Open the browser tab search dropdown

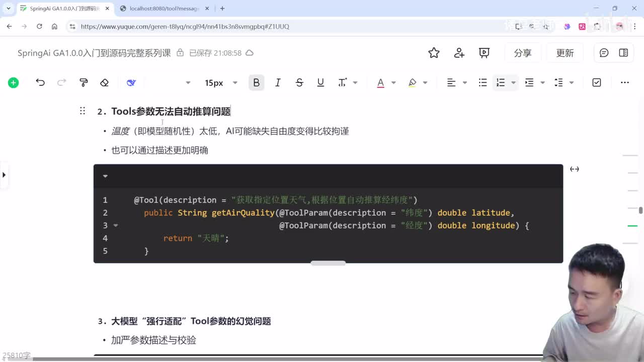(9, 9)
